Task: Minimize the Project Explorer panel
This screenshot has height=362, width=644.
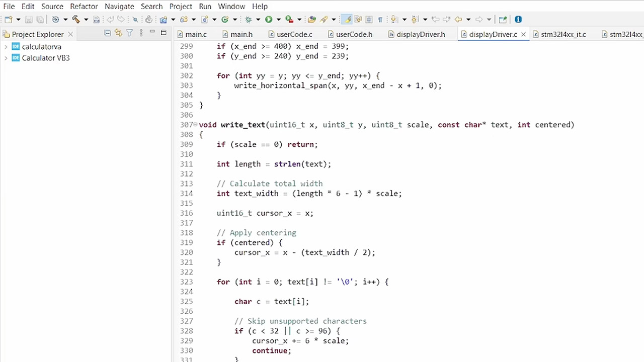Action: (152, 32)
